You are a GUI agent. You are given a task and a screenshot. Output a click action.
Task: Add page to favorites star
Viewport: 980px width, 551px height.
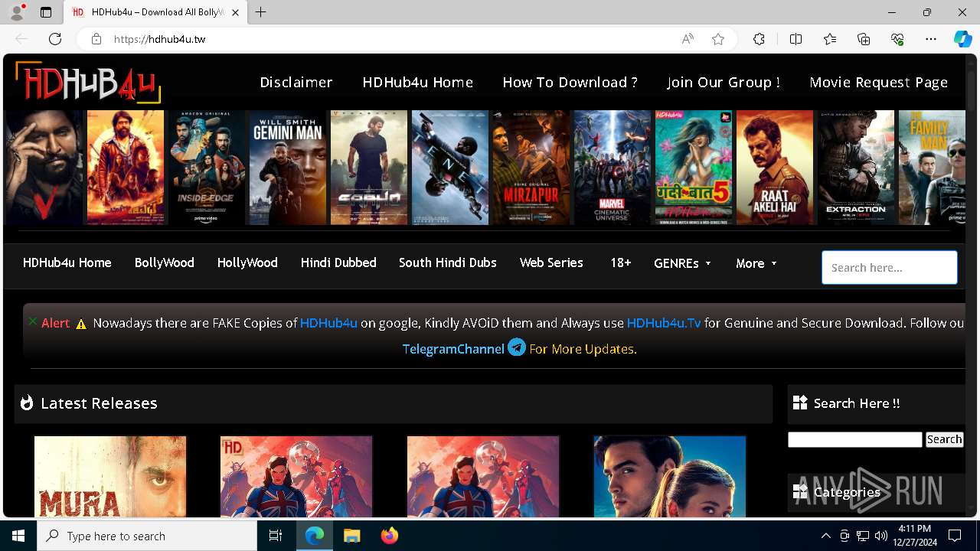pyautogui.click(x=718, y=39)
